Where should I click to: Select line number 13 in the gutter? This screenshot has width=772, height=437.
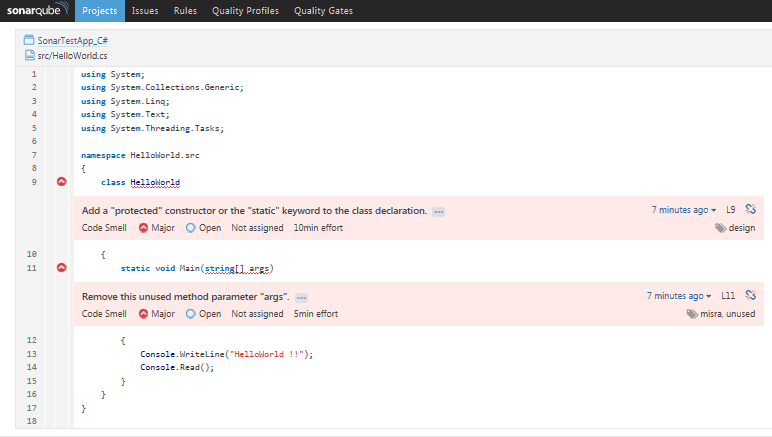[x=32, y=354]
